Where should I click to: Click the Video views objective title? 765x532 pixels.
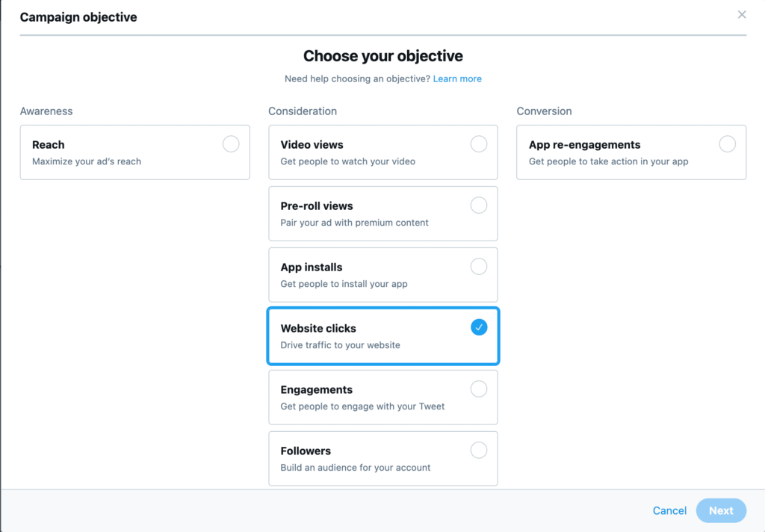[x=312, y=145]
